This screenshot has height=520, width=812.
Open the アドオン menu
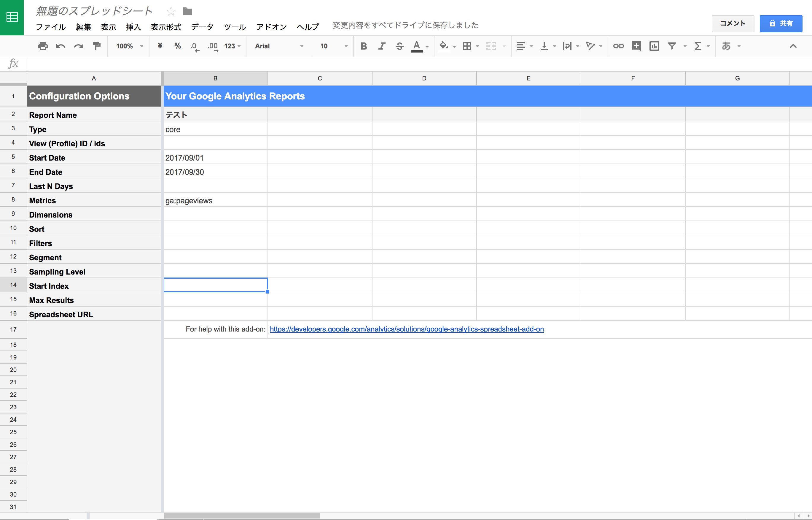271,27
